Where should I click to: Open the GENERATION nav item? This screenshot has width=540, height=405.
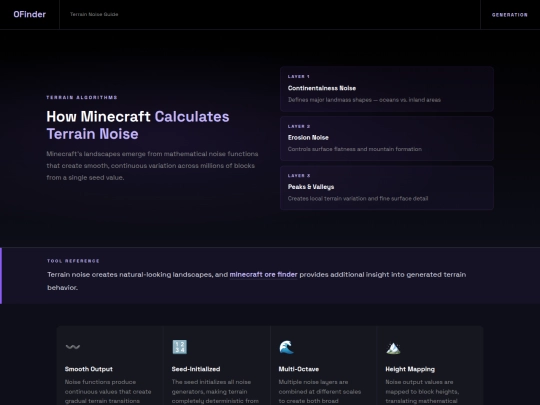coord(510,15)
